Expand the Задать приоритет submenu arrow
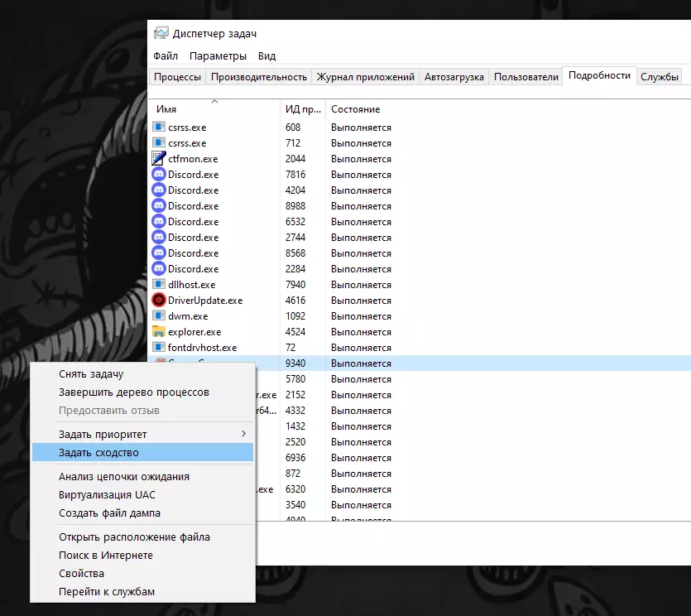 [243, 434]
